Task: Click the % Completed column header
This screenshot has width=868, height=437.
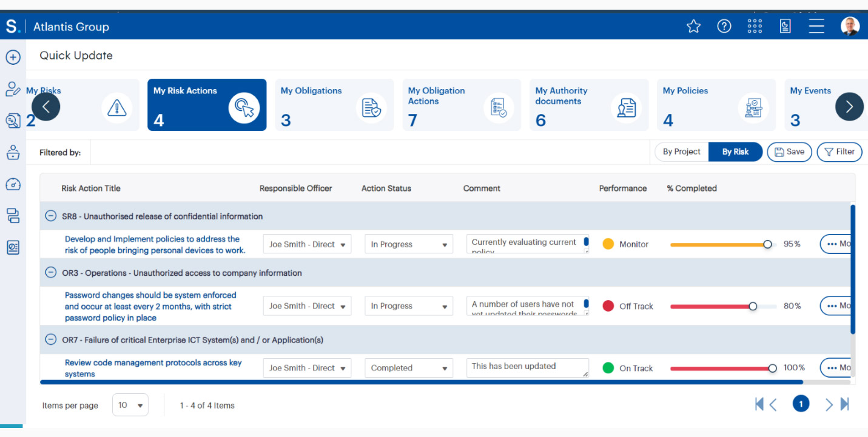Action: 691,188
